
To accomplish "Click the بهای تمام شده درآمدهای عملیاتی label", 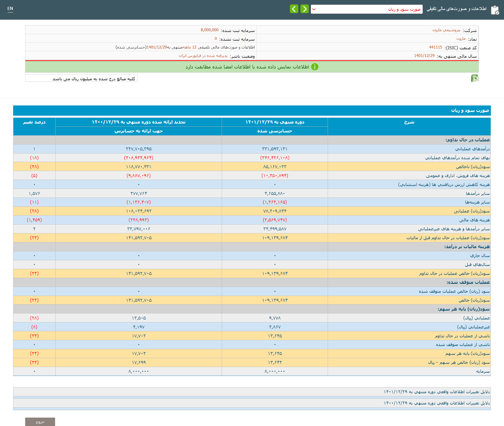I will tap(457, 158).
